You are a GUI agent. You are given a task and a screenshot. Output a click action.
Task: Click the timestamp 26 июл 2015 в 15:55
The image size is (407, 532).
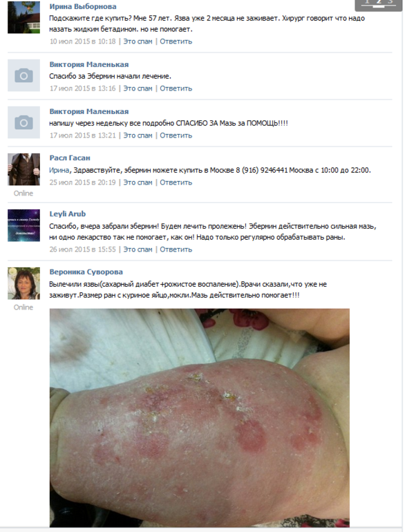tap(83, 249)
